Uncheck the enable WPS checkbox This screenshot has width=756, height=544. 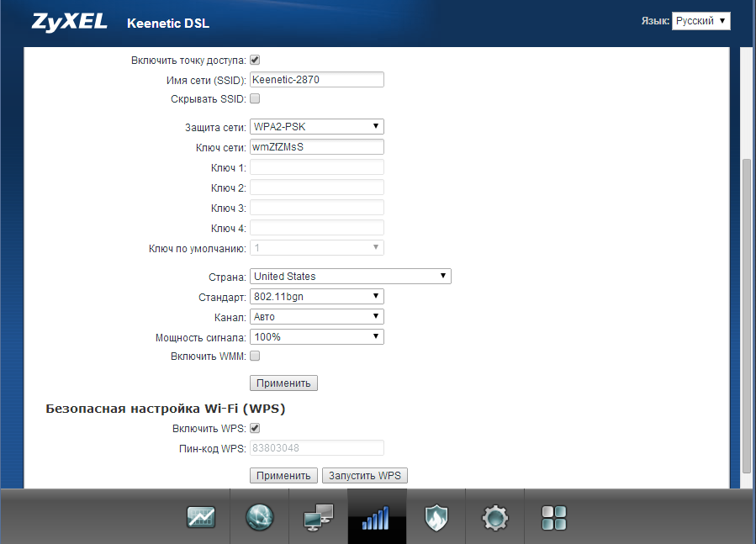(255, 429)
